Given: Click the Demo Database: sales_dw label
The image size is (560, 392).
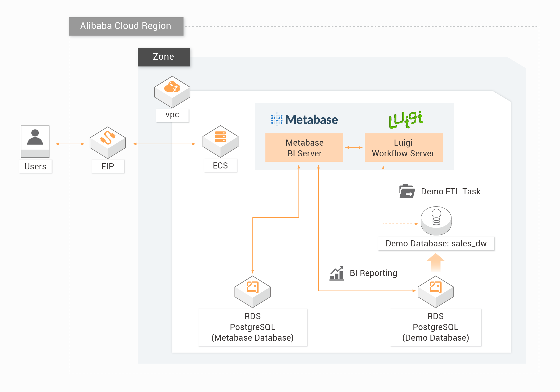Looking at the screenshot, I should pyautogui.click(x=436, y=243).
